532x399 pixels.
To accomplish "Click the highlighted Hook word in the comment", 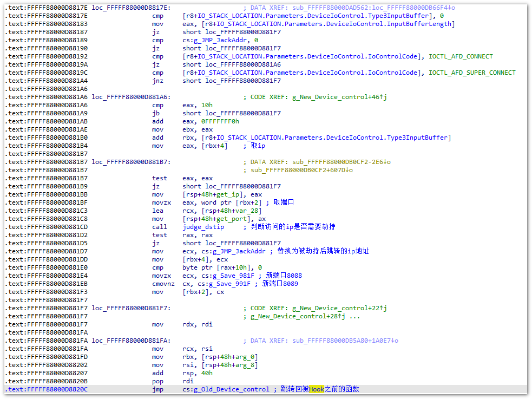I will point(317,389).
